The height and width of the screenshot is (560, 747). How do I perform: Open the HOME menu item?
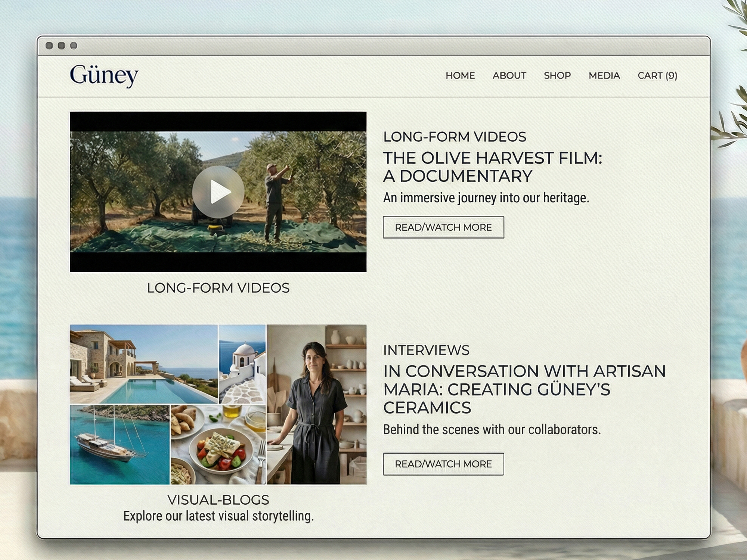click(x=460, y=76)
